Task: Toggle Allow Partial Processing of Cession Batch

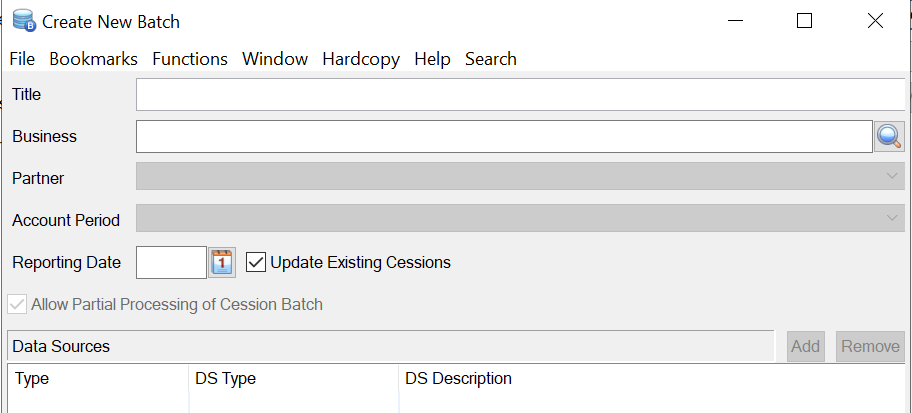Action: tap(17, 304)
